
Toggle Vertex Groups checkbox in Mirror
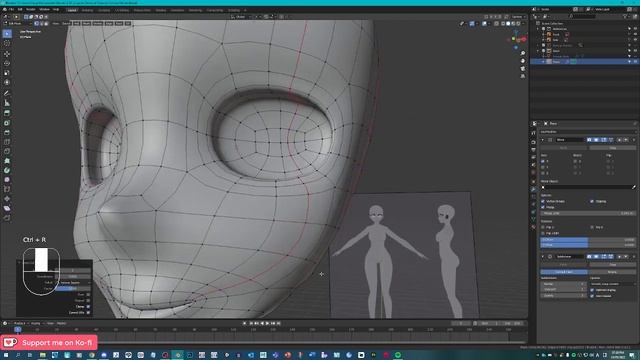click(x=543, y=201)
